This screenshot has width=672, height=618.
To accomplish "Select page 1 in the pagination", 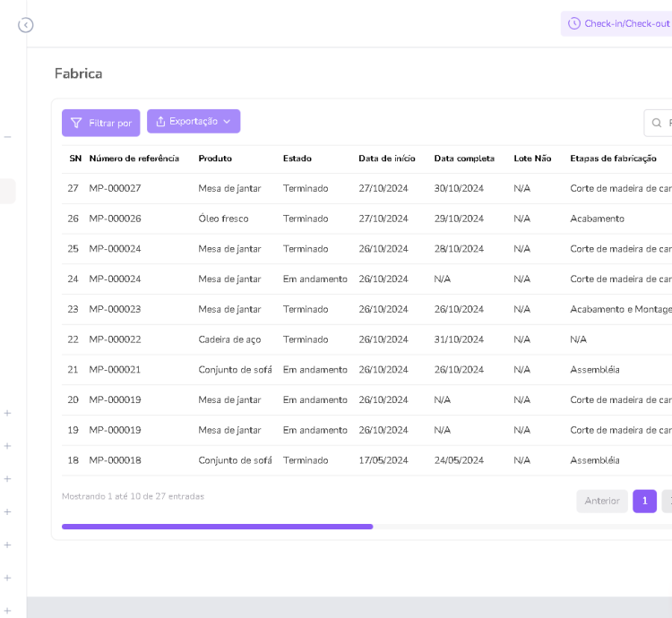I will (644, 501).
